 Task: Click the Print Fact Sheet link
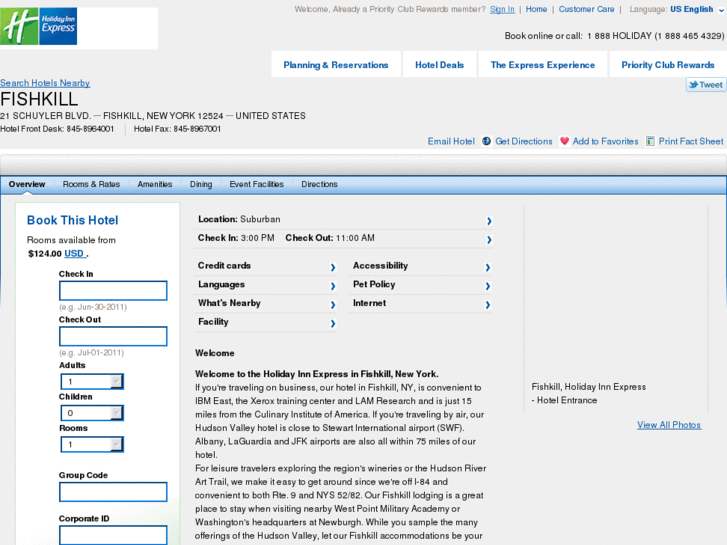point(691,141)
